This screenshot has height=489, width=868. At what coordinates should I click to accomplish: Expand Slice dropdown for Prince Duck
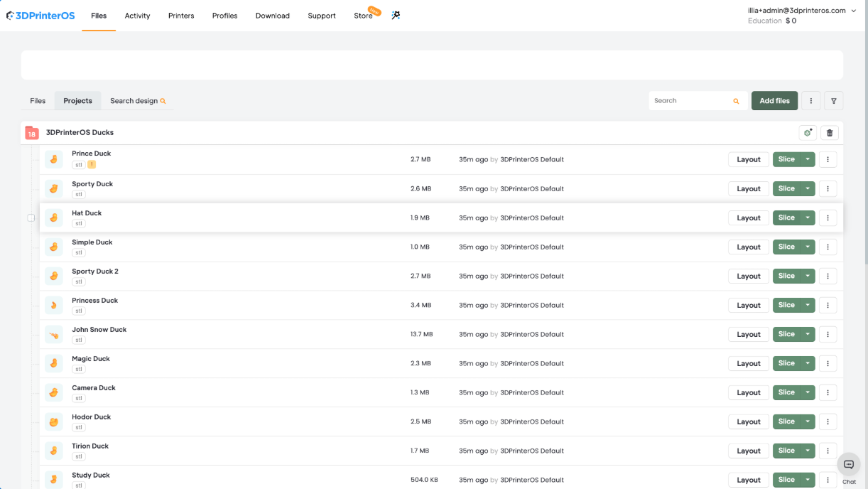(808, 159)
